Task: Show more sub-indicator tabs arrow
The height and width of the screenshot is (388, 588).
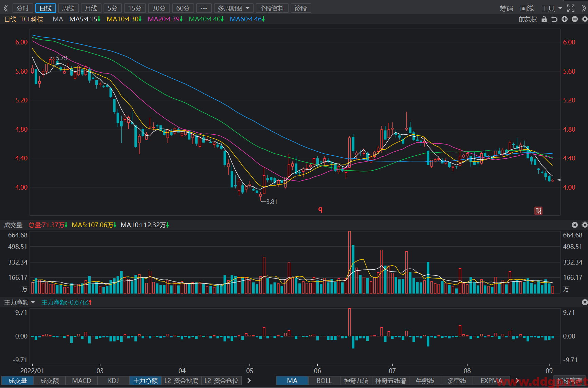Action: (x=249, y=381)
